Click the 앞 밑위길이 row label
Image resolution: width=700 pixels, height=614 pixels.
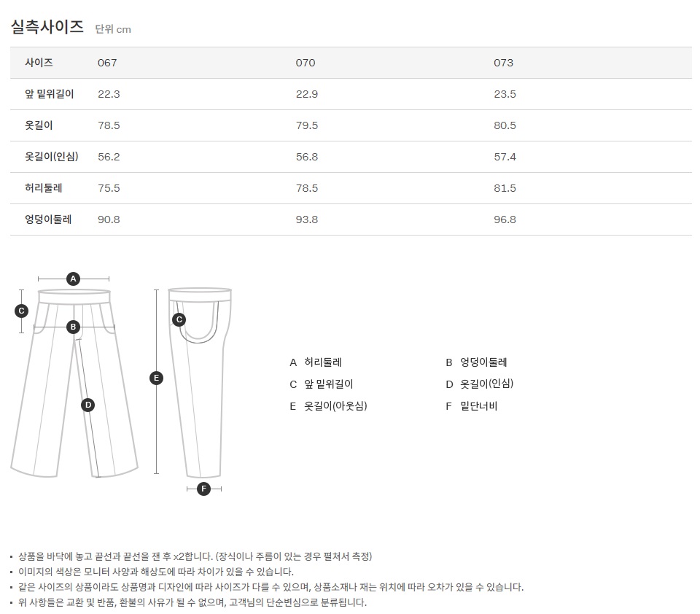pos(50,94)
